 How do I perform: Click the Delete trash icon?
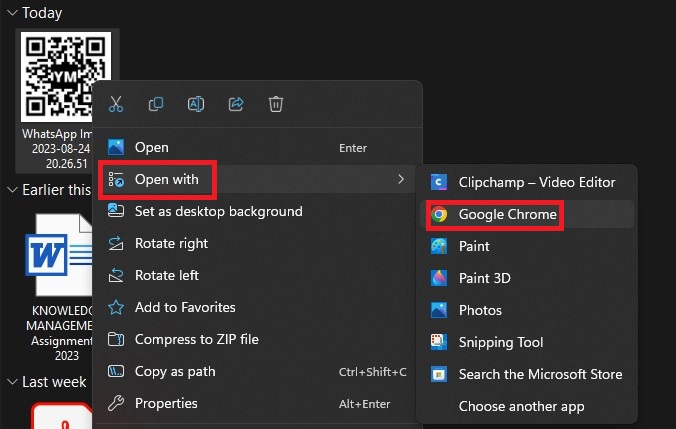[x=277, y=104]
